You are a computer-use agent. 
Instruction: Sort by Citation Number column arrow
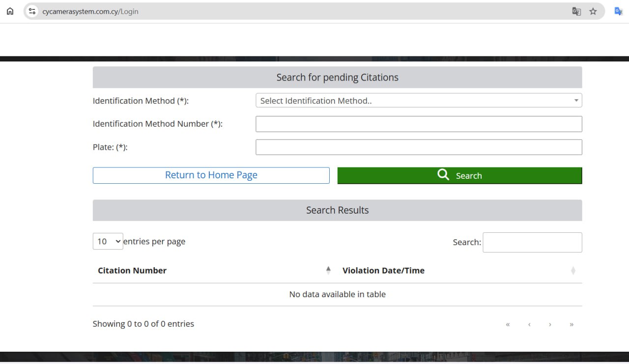pyautogui.click(x=328, y=270)
